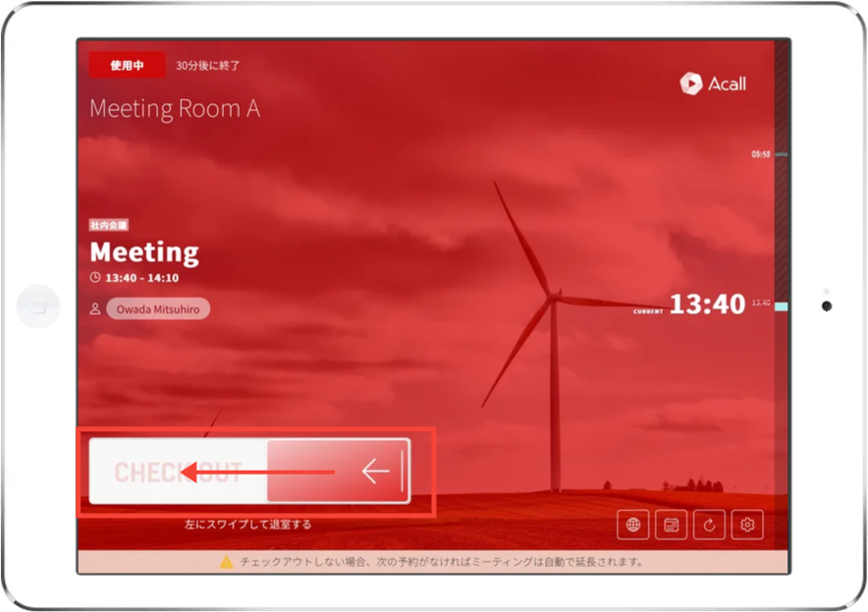Tap the red 使用中 status badge
The width and height of the screenshot is (868, 612).
127,65
